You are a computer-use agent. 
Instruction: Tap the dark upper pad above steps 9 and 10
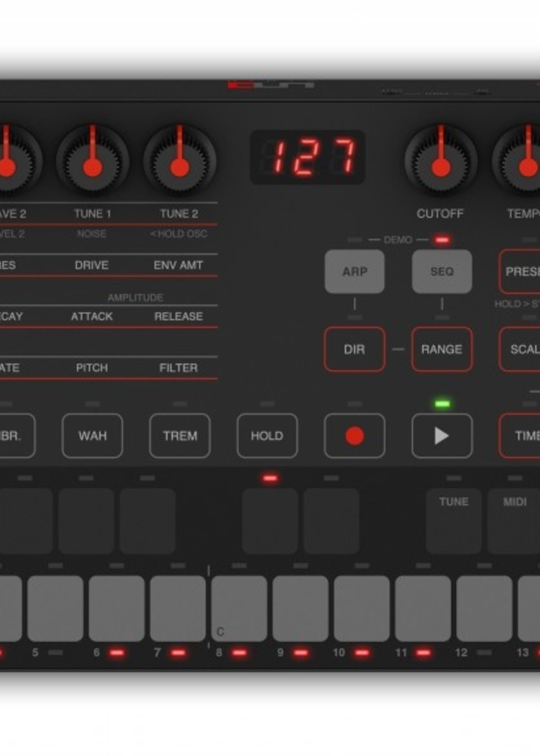331,521
